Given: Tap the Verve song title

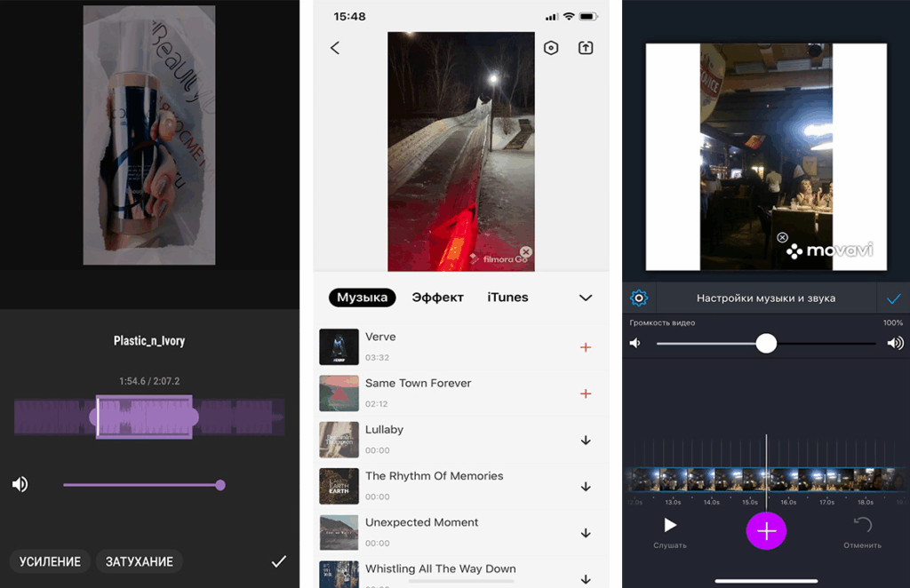Looking at the screenshot, I should point(380,337).
